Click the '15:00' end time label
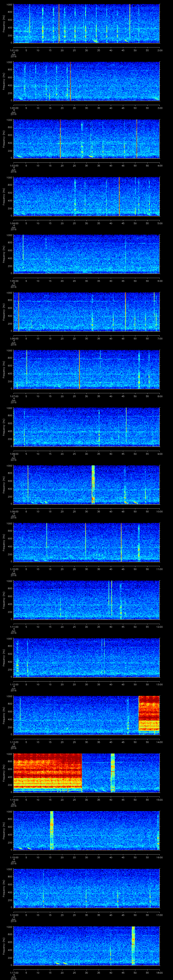The width and height of the screenshot is (173, 980). point(159,800)
